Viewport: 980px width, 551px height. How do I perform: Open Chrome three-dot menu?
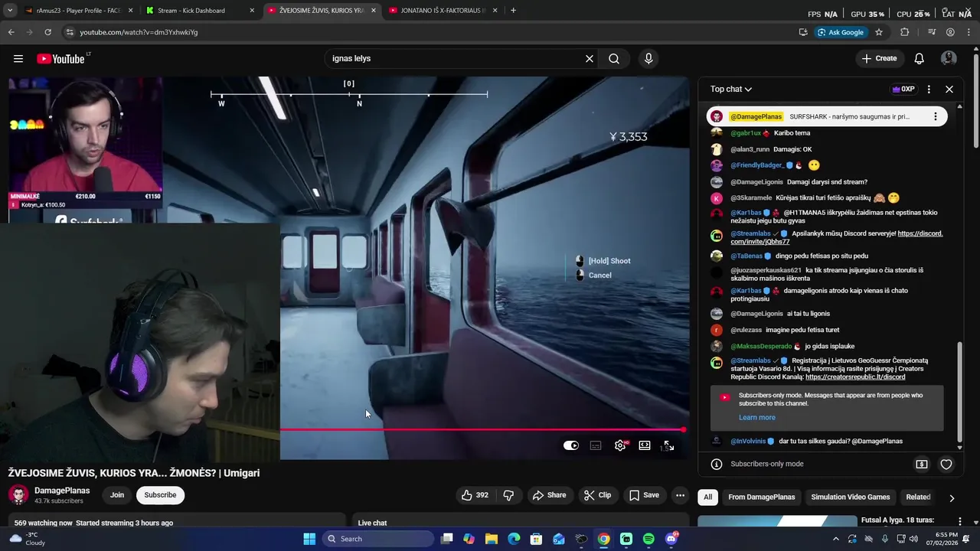point(969,32)
